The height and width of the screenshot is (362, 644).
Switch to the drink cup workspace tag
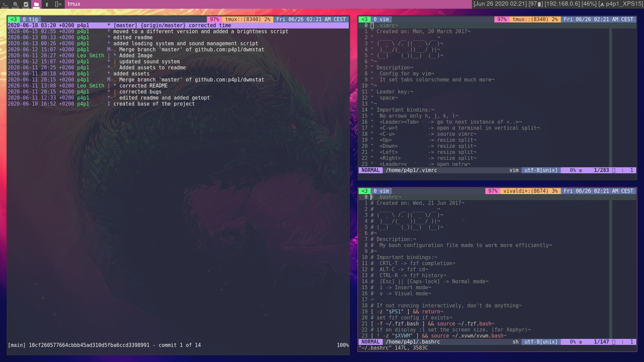tap(47, 4)
